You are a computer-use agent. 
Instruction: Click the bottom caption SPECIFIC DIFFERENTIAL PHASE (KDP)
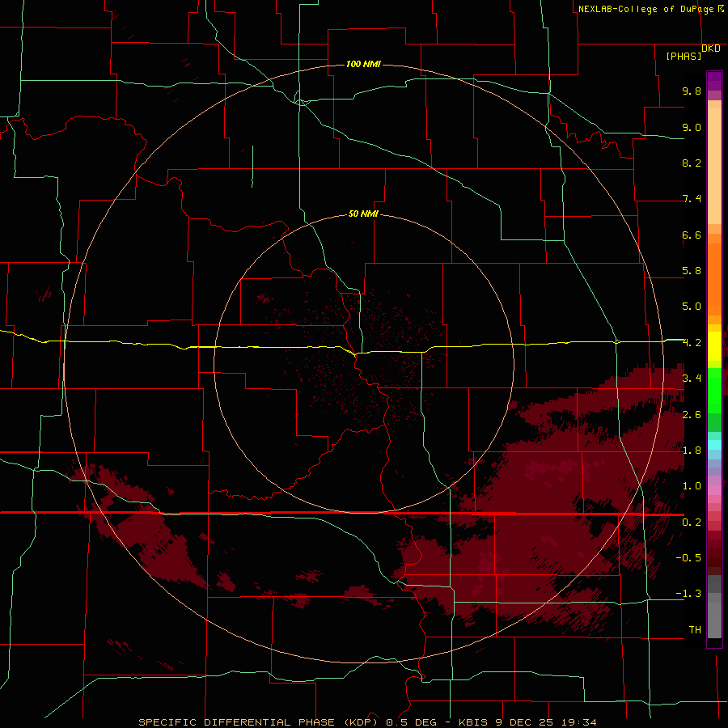(260, 722)
